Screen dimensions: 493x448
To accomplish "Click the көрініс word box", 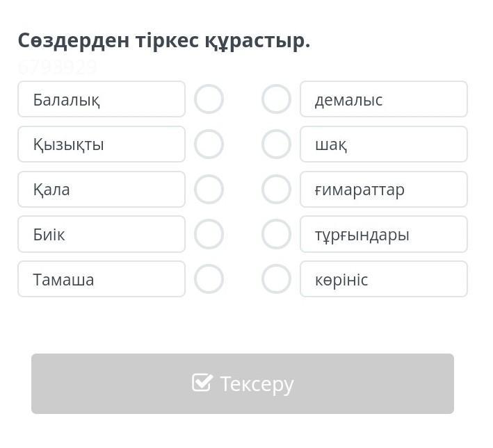I will pyautogui.click(x=383, y=279).
